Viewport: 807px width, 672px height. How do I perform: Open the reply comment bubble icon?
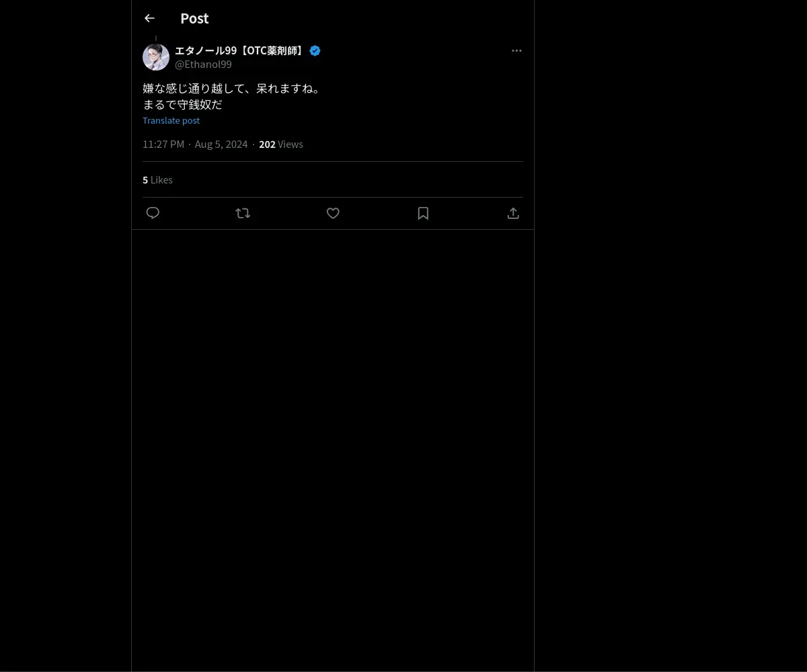[x=153, y=213]
